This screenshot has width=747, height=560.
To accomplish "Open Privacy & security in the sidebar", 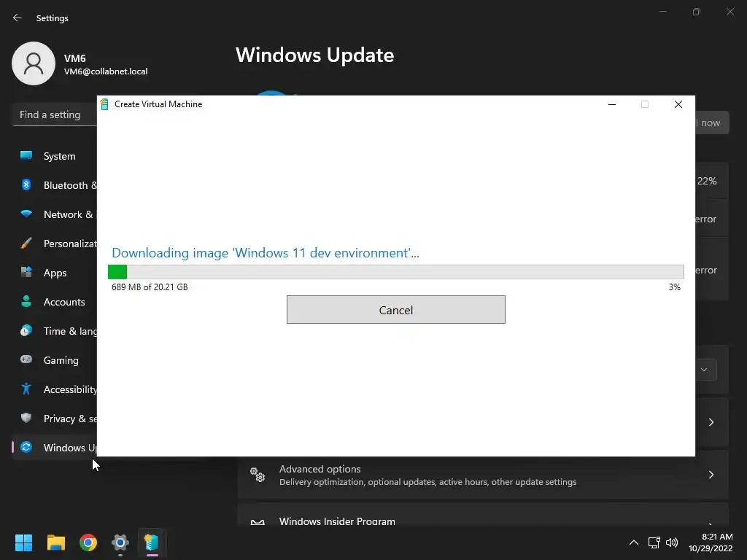I will (x=54, y=418).
